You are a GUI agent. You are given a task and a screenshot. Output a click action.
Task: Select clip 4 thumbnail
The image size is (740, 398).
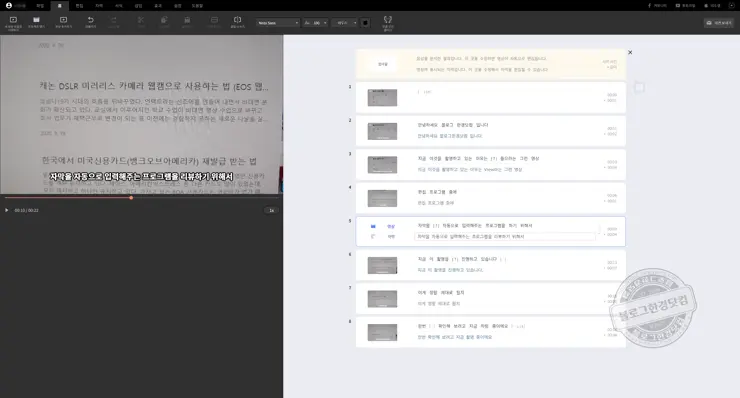click(x=382, y=198)
